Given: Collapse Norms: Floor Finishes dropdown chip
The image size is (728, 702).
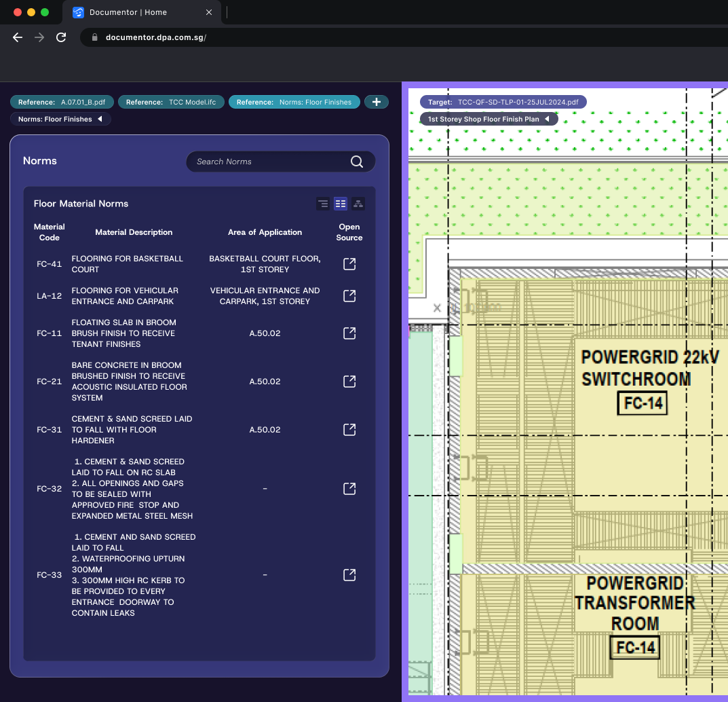Looking at the screenshot, I should pyautogui.click(x=60, y=119).
